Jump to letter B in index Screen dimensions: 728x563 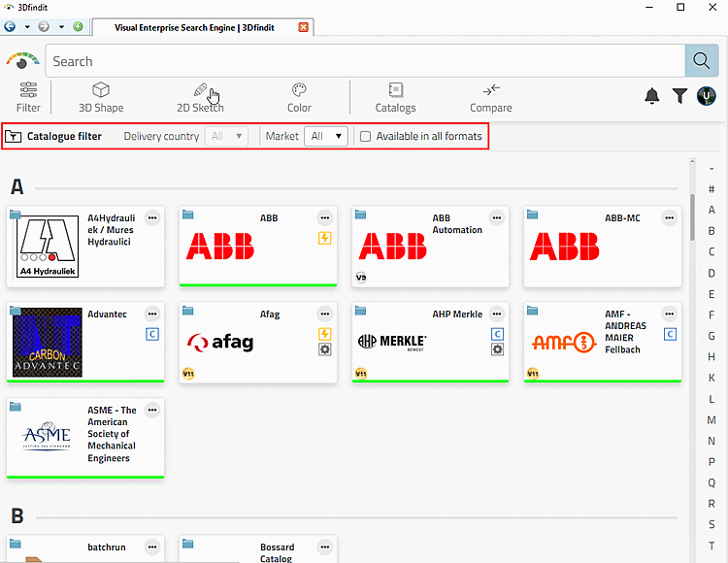pos(711,231)
